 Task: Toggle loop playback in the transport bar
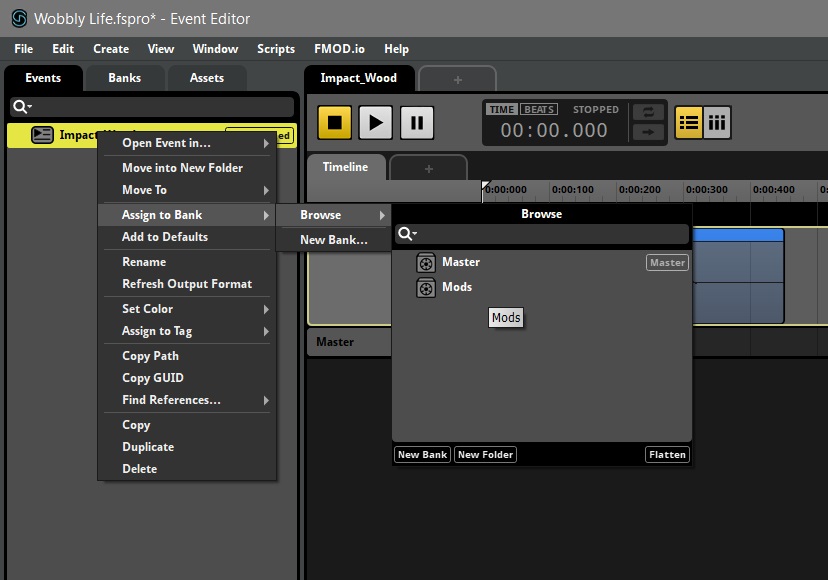pos(648,114)
